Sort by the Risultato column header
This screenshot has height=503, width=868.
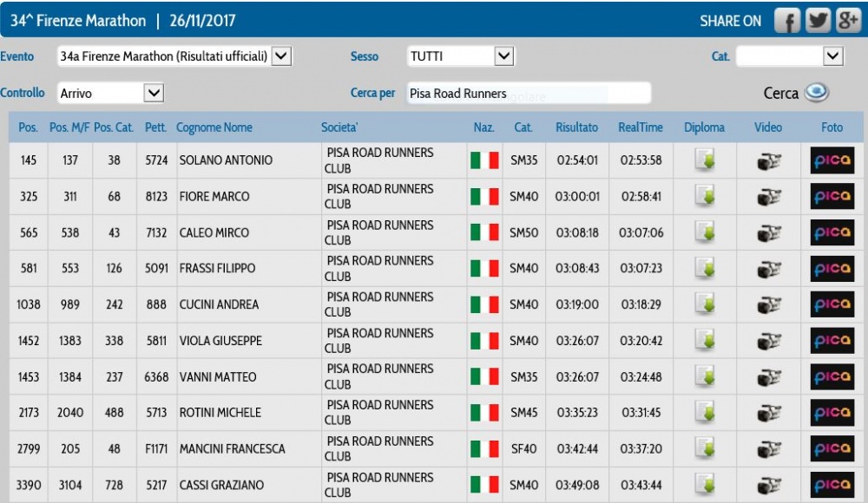[577, 127]
